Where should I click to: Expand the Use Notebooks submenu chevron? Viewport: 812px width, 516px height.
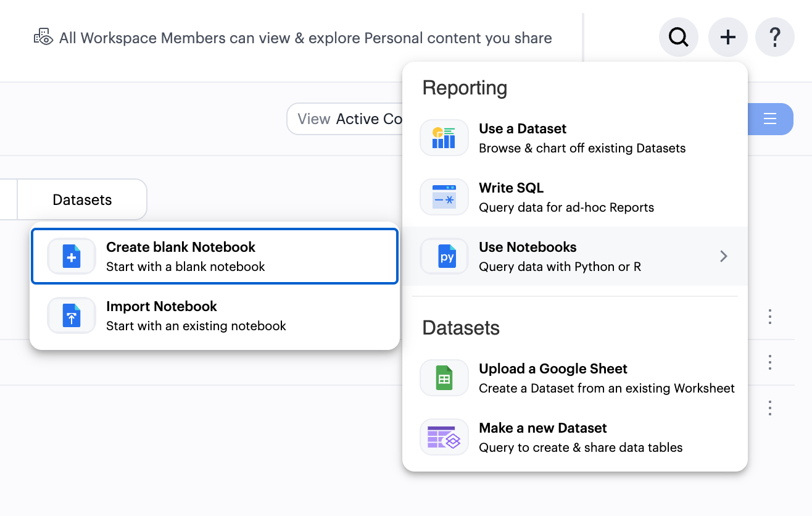724,256
